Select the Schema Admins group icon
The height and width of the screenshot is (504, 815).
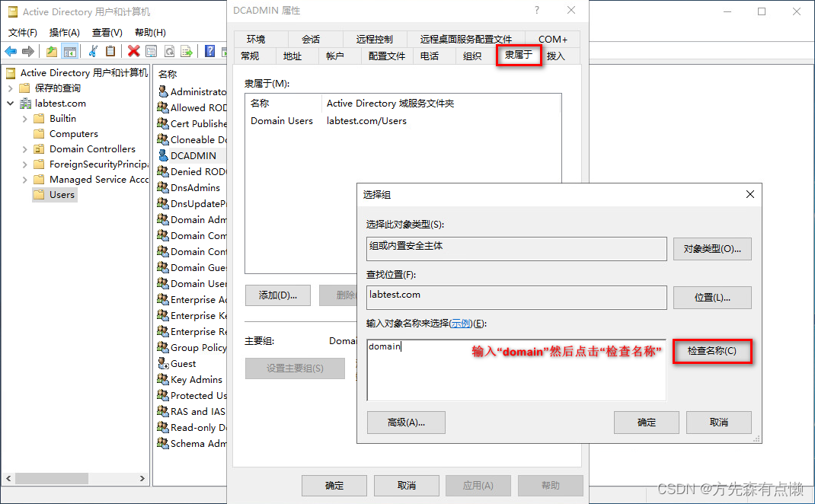(163, 443)
